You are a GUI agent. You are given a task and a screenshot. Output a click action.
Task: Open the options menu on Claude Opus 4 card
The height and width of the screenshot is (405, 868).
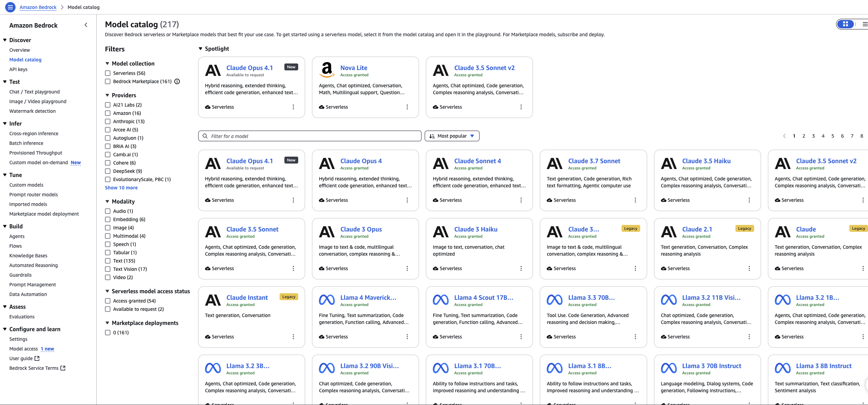click(x=407, y=200)
